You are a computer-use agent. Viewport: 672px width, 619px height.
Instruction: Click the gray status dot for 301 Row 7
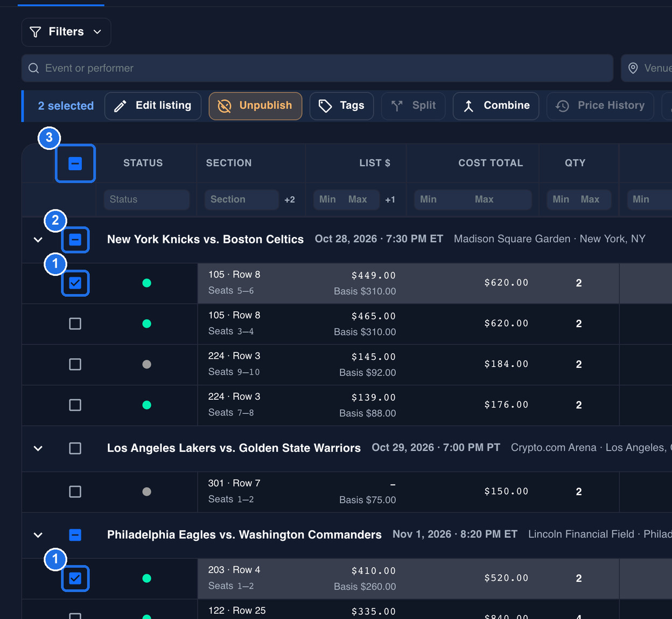[x=146, y=492]
